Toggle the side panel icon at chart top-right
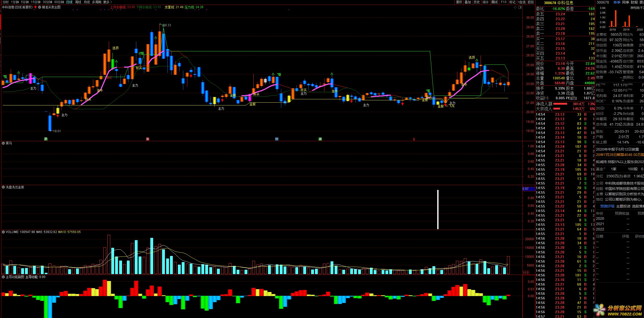The image size is (644, 318). coord(520,7)
